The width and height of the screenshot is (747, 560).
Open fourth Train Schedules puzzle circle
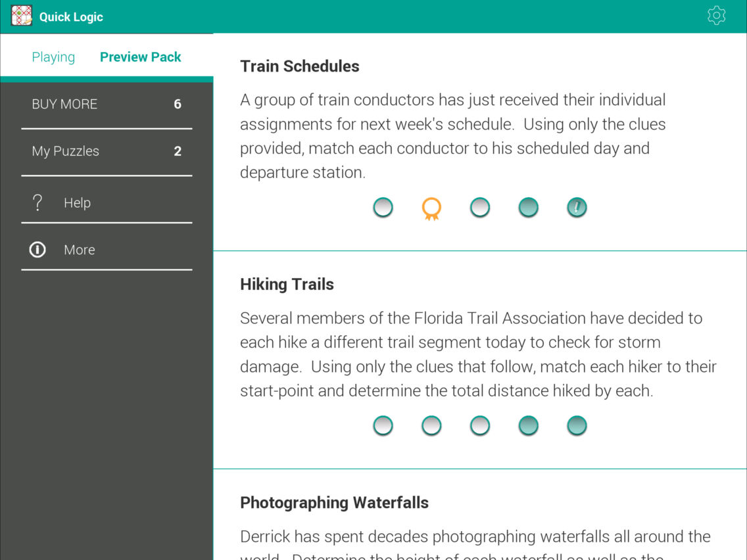click(528, 208)
